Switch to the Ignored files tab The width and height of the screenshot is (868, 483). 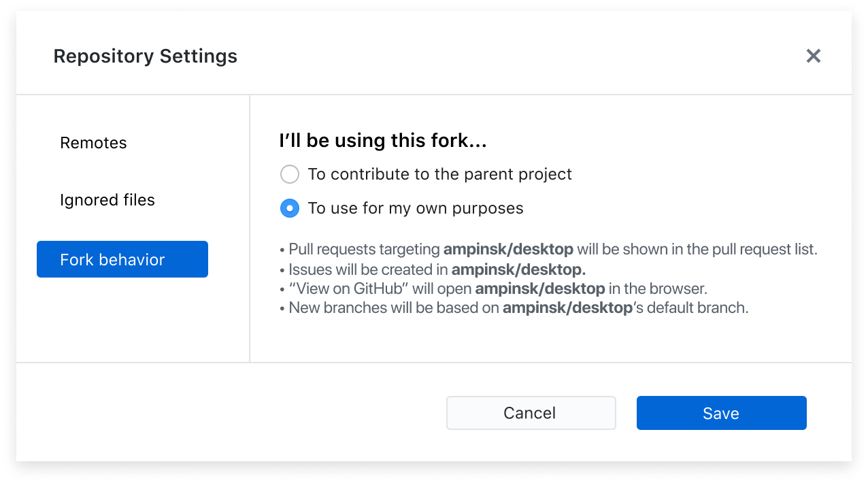(x=107, y=200)
